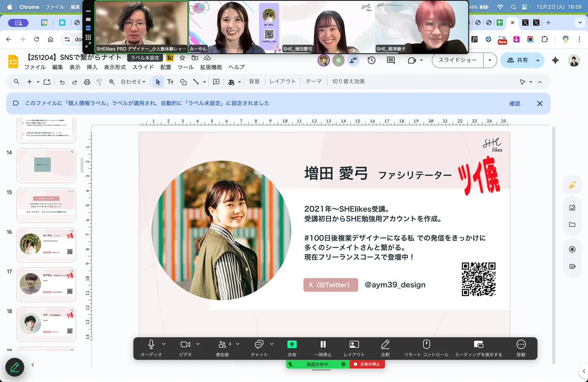Image resolution: width=588 pixels, height=382 pixels.
Task: Mute audio via オーディオ microphone button
Action: pyautogui.click(x=151, y=348)
